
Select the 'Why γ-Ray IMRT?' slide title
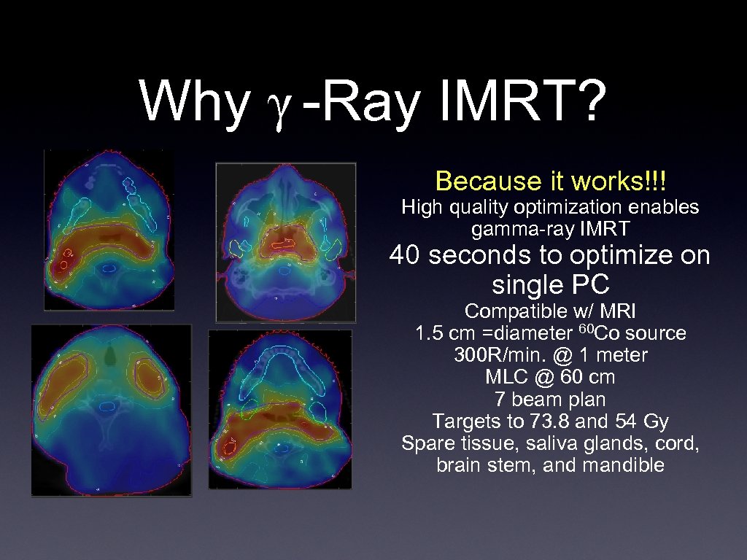(373, 102)
